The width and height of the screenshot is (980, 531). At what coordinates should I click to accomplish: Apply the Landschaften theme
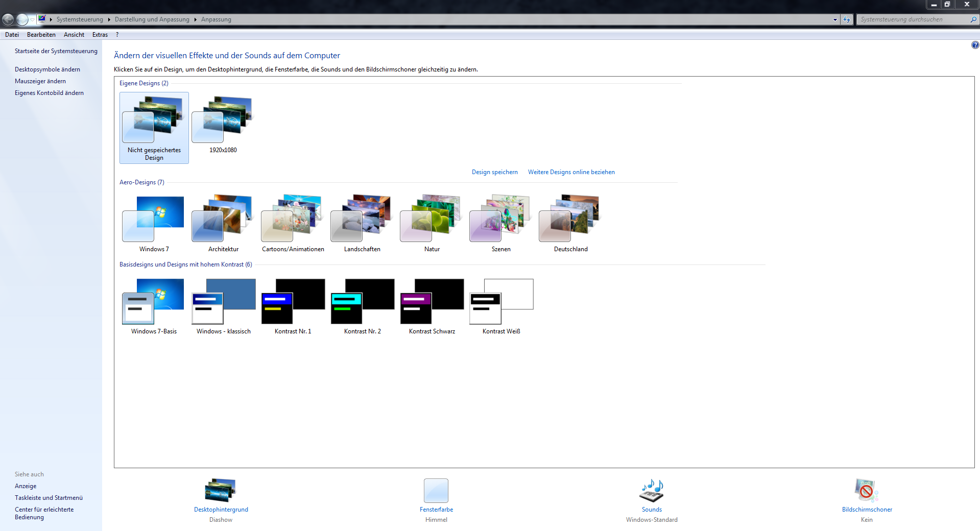pyautogui.click(x=362, y=223)
